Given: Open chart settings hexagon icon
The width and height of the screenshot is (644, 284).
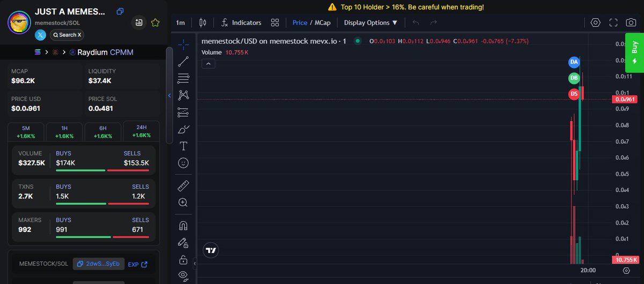Looking at the screenshot, I should pos(595,23).
